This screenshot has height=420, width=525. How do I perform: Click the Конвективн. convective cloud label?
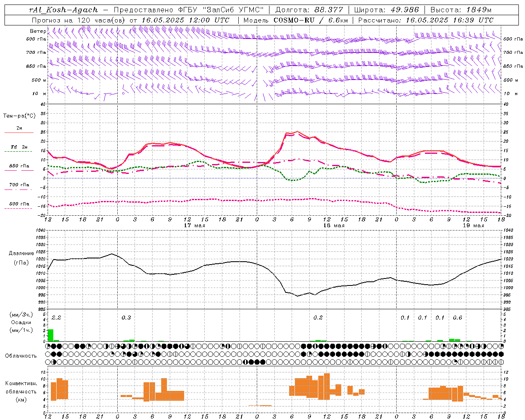point(21,383)
